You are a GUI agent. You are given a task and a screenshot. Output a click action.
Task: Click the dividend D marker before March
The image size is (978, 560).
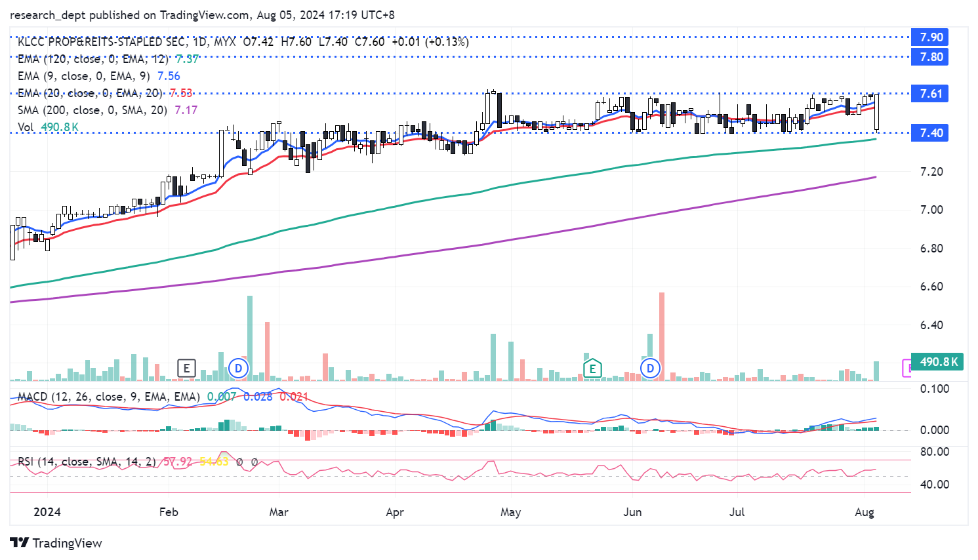click(x=239, y=368)
